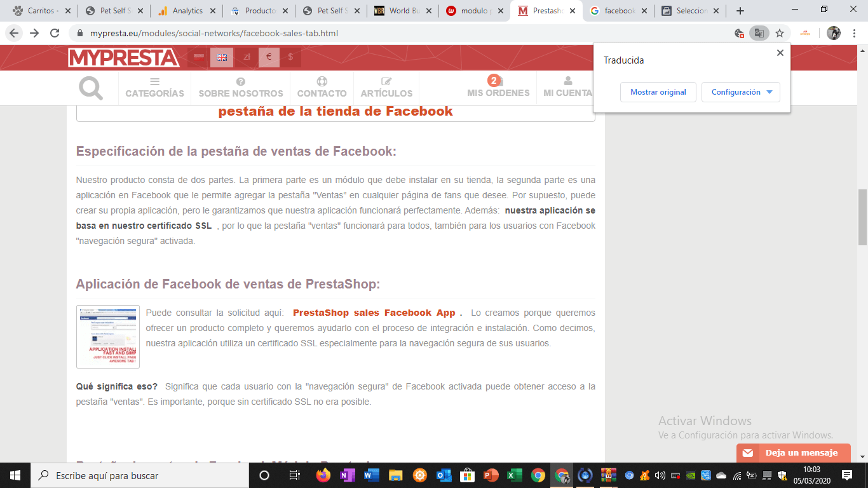Screen dimensions: 868x488
Task: Click the MYPRESTA logo
Action: click(x=124, y=58)
